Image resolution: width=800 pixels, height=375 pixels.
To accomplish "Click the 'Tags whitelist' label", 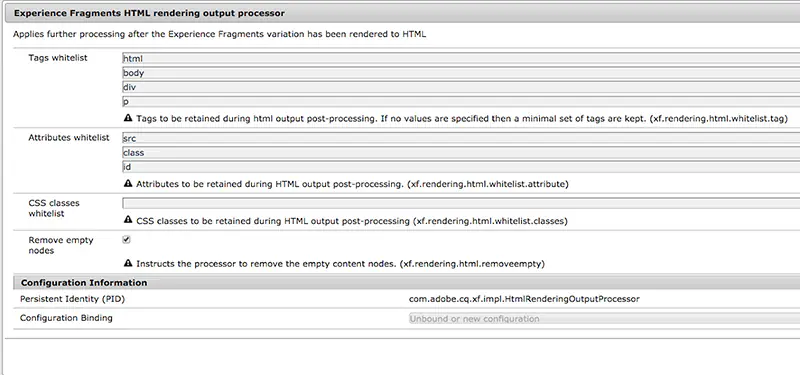I will pyautogui.click(x=58, y=58).
